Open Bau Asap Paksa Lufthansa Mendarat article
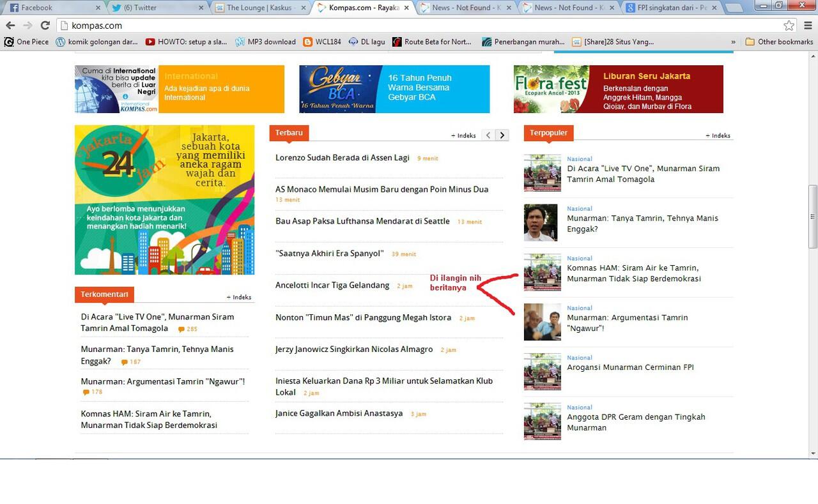This screenshot has width=818, height=504. (x=362, y=221)
